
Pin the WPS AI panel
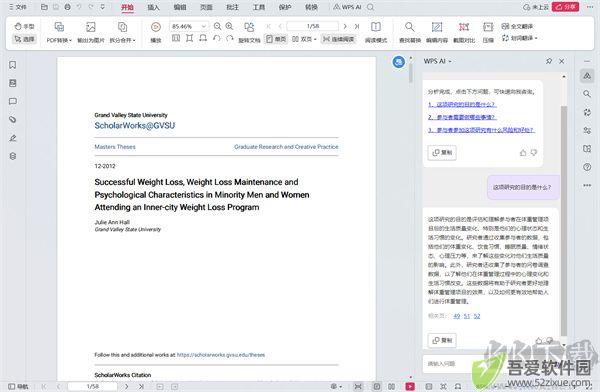click(549, 61)
